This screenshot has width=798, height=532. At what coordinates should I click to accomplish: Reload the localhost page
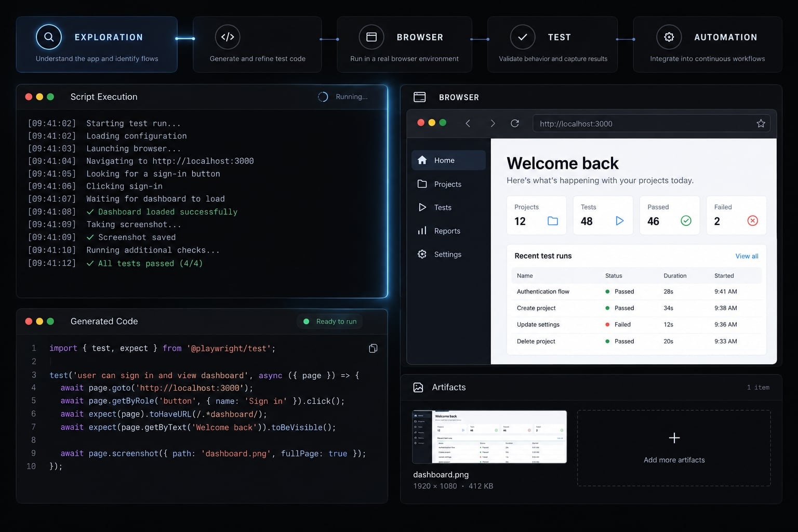(x=515, y=123)
